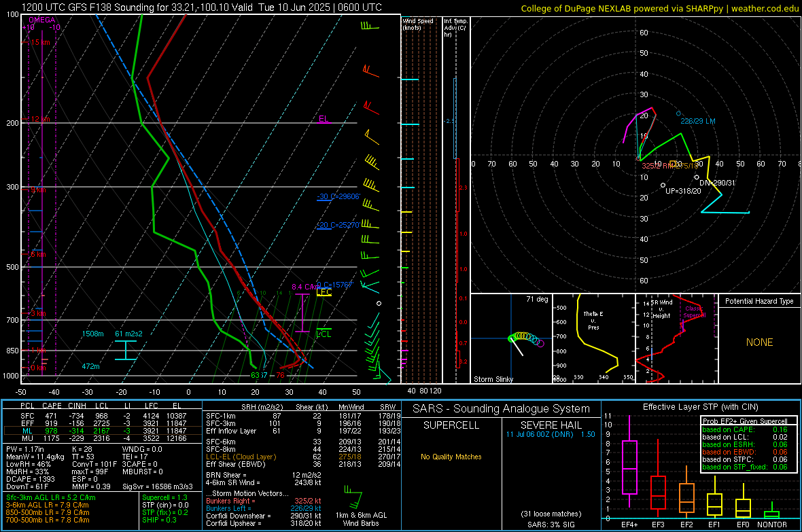Click the MeanW = 11.4g/kg value
Viewport: 802px width, 532px height.
pyautogui.click(x=36, y=457)
